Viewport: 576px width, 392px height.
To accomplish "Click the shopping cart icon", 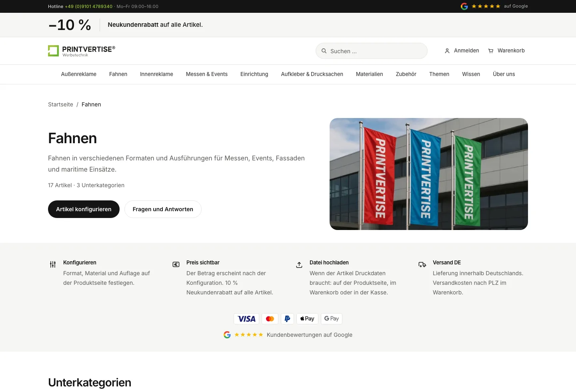I will (491, 51).
